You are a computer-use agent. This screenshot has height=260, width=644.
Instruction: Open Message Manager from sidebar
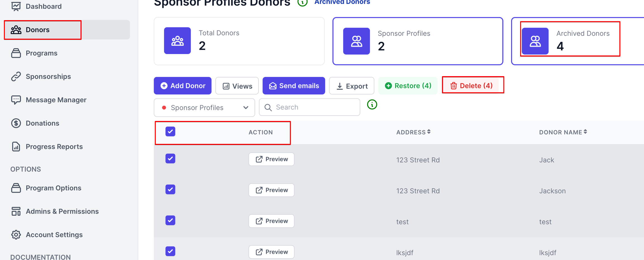56,100
